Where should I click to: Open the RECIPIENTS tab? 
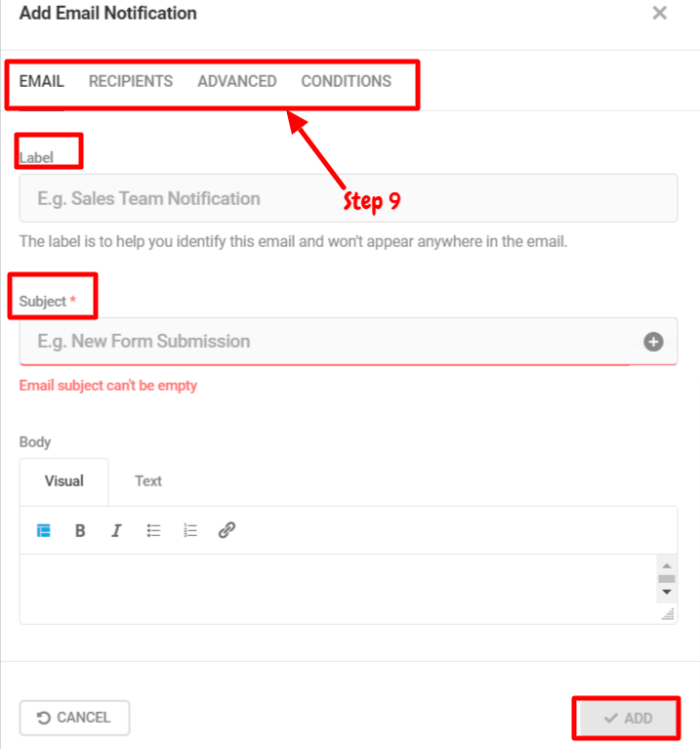click(131, 81)
